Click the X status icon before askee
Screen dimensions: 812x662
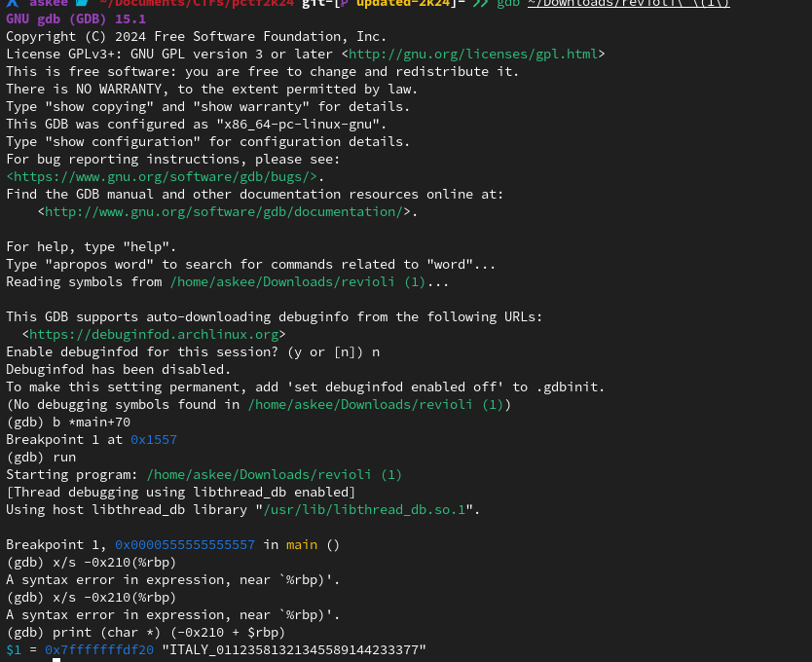(12, 4)
